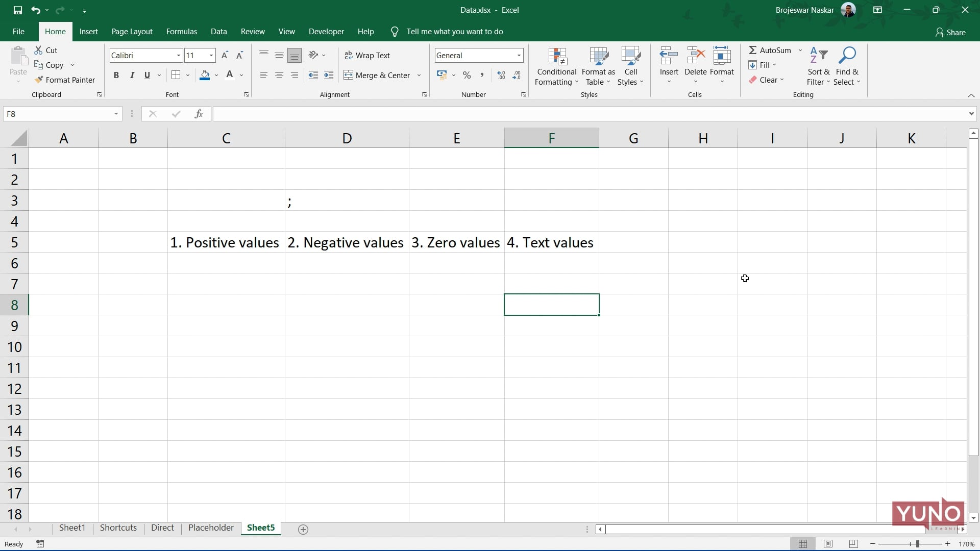The image size is (980, 551).
Task: Click the AutoSum button
Action: [770, 50]
